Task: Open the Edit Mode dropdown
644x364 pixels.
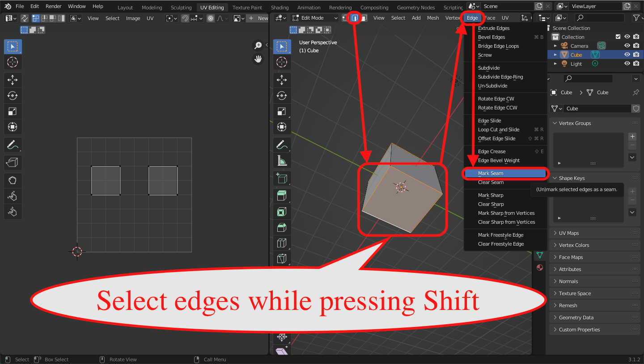Action: tap(314, 18)
